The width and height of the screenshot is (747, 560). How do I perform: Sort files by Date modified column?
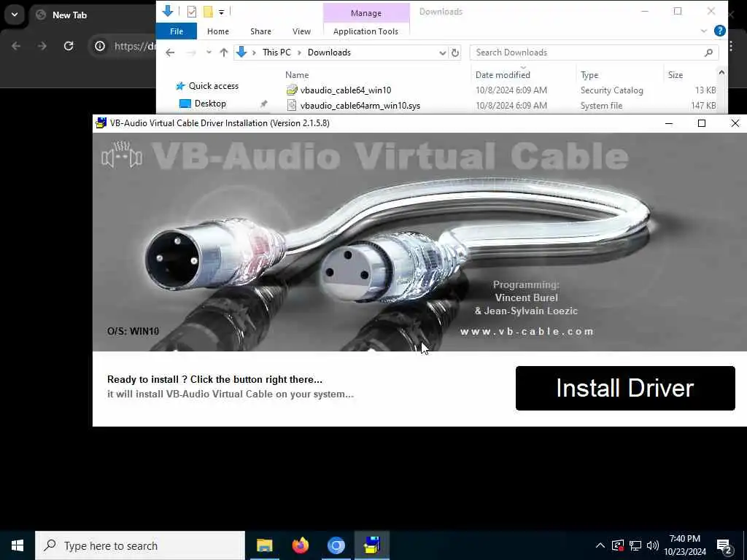(x=503, y=75)
